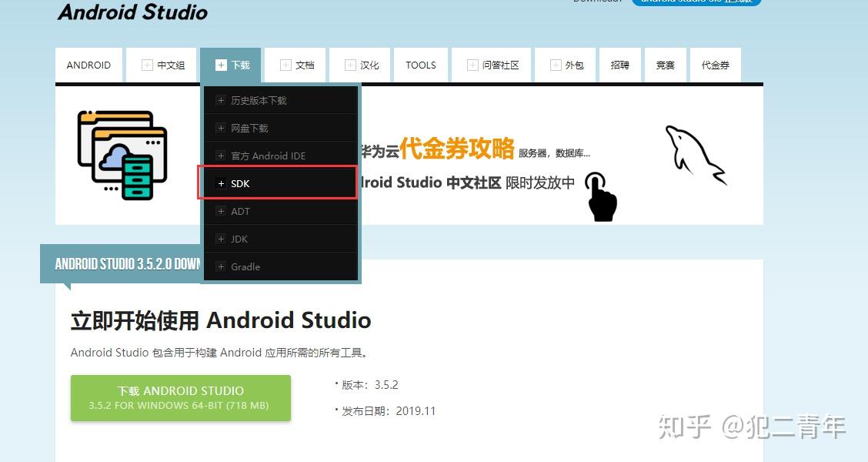Screen dimensions: 868x462
Task: Click plus icon next to 官方 Android IDE
Action: point(221,156)
